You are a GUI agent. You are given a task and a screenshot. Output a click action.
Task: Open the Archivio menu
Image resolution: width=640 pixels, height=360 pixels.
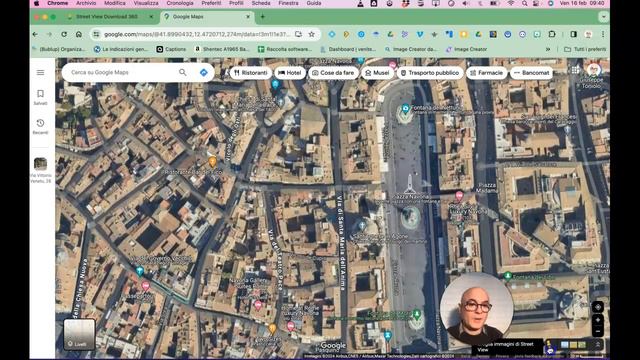(86, 3)
